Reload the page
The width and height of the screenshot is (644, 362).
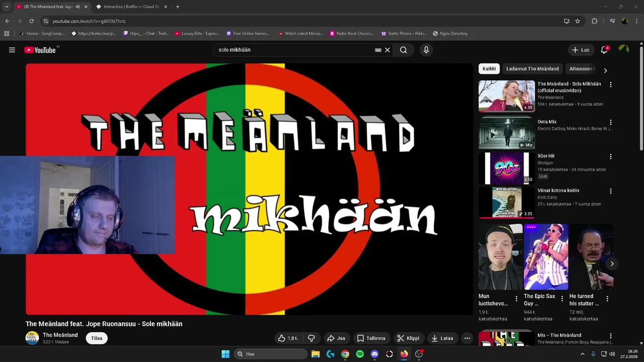pos(31,21)
